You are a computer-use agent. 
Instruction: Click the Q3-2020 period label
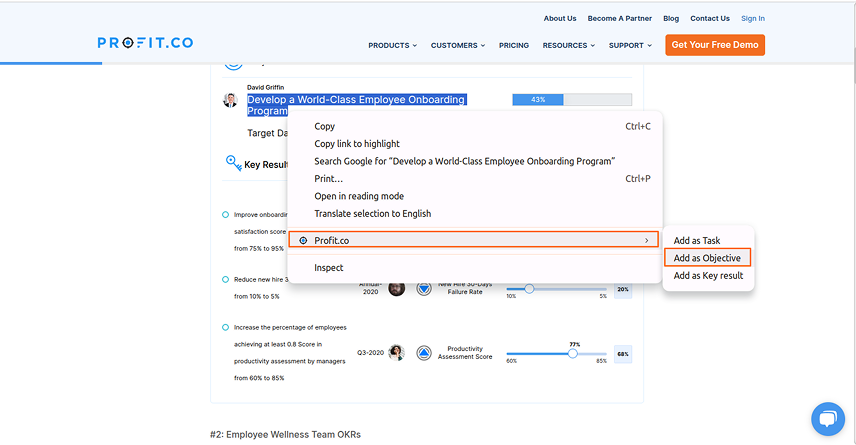pyautogui.click(x=371, y=353)
